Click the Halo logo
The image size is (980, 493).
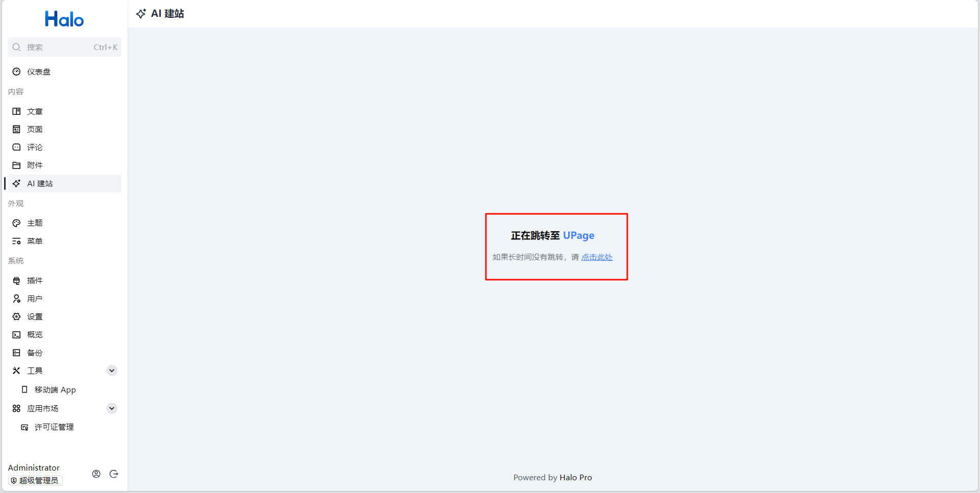[x=64, y=19]
